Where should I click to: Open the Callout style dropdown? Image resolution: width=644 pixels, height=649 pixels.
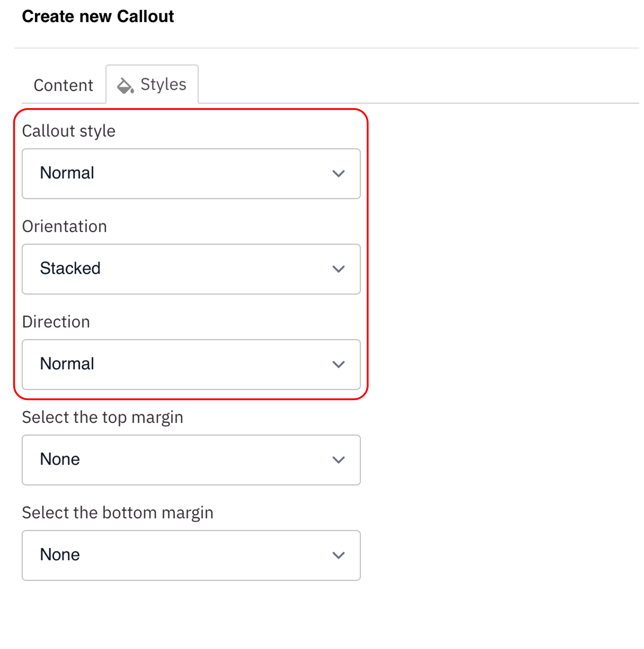pyautogui.click(x=191, y=174)
